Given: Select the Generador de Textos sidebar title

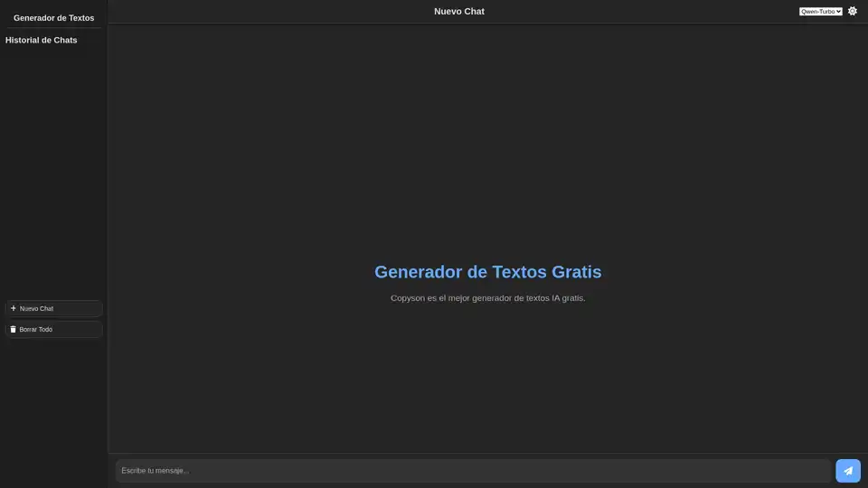Looking at the screenshot, I should point(53,18).
